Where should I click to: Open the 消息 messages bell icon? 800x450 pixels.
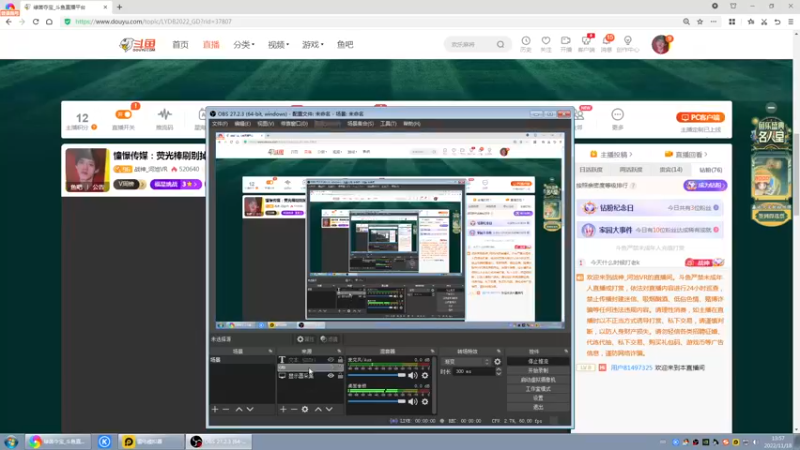(607, 41)
